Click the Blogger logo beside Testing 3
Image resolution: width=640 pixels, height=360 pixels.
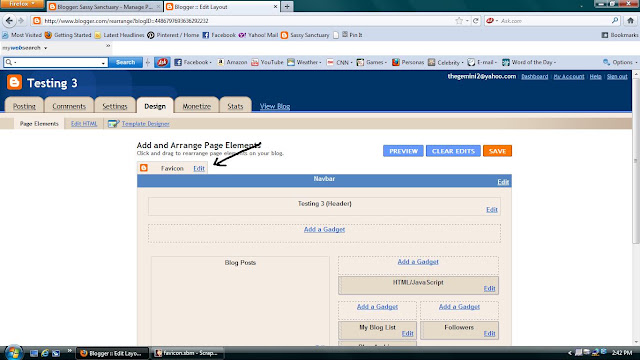pos(14,82)
